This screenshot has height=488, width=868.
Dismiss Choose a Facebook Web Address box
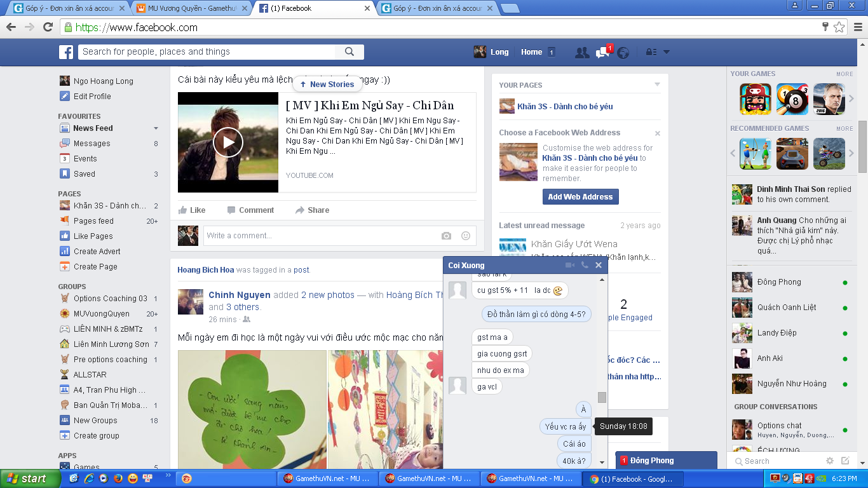click(658, 133)
